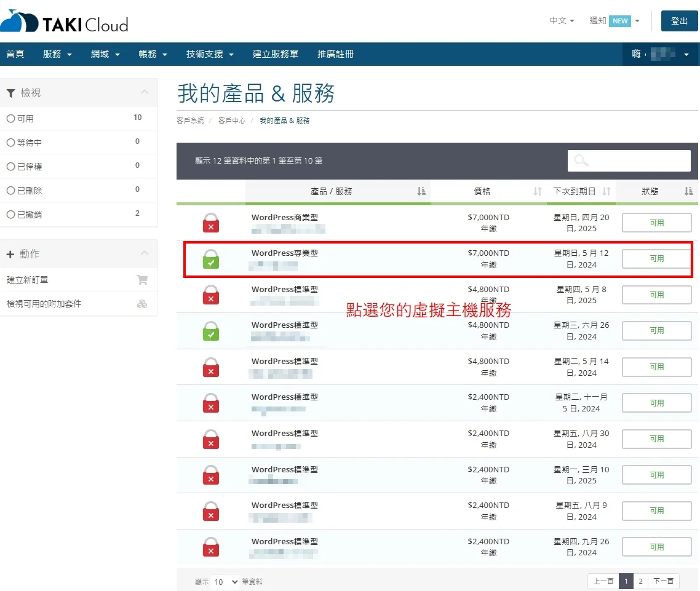Click the red lock icon of the 十一月 5, 2024 row
Image resolution: width=700 pixels, height=591 pixels.
point(211,403)
